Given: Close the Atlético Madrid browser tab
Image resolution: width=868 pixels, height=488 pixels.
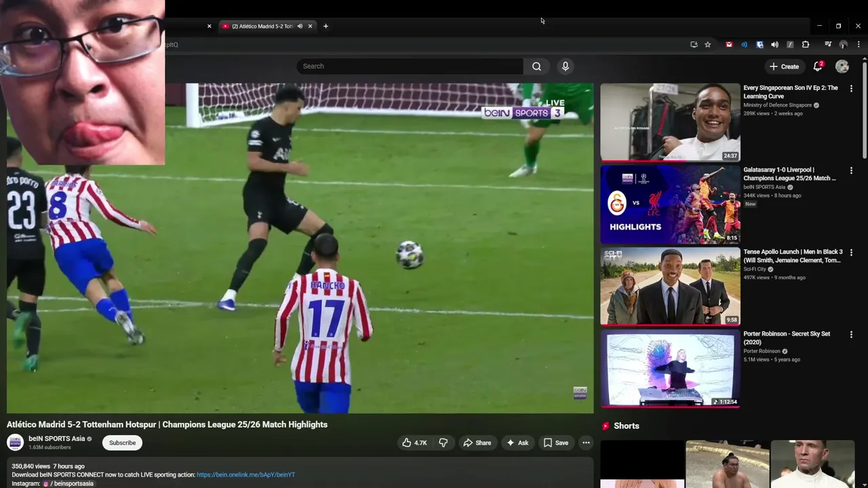Looking at the screenshot, I should 311,26.
